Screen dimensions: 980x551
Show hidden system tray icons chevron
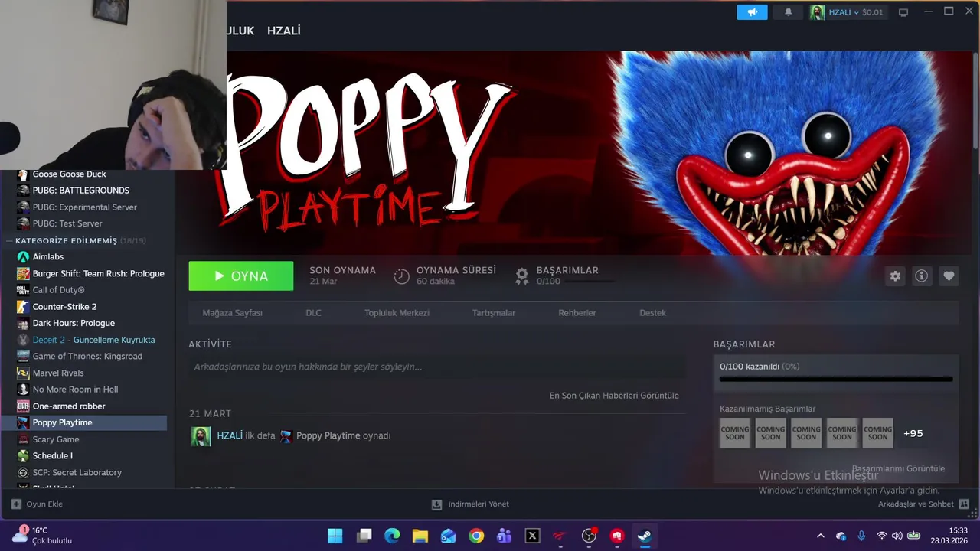[x=821, y=536]
